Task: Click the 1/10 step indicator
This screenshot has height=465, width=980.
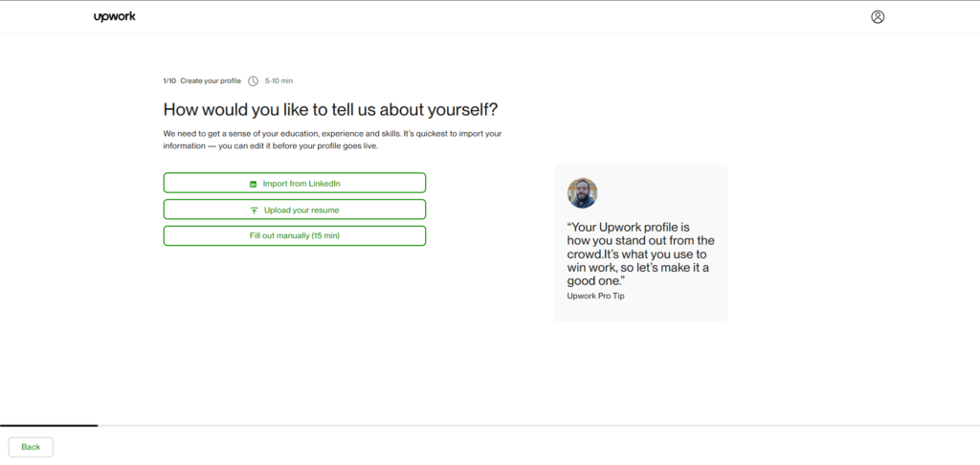Action: pyautogui.click(x=169, y=80)
